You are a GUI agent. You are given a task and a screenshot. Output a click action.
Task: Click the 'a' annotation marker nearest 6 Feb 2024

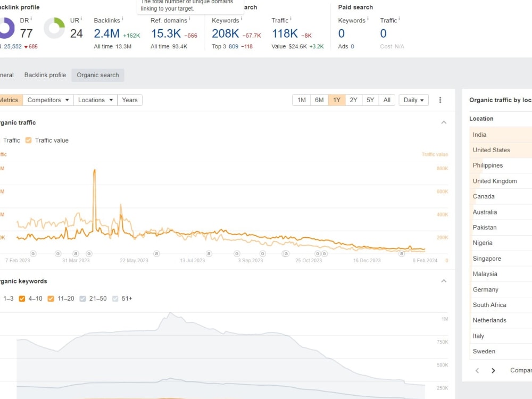coord(402,253)
